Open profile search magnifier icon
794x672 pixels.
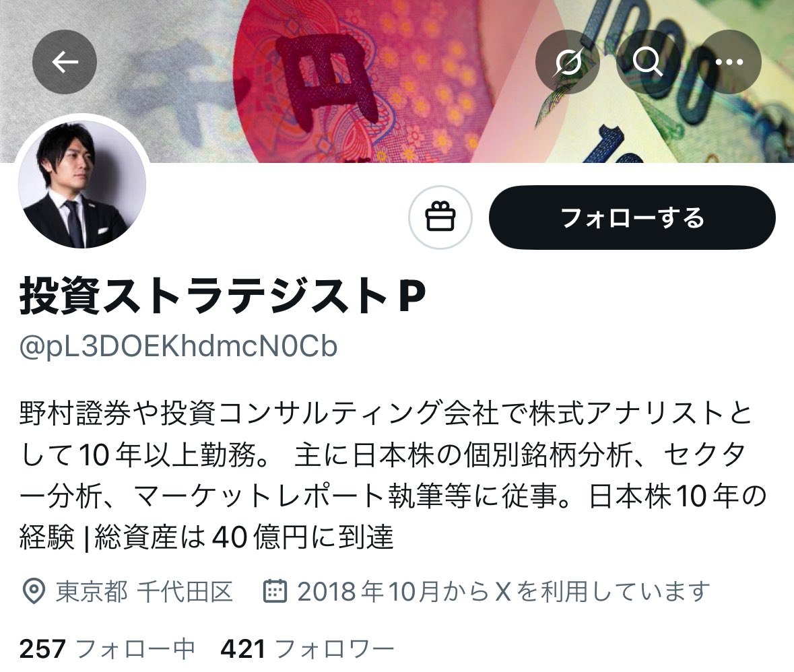click(x=648, y=62)
